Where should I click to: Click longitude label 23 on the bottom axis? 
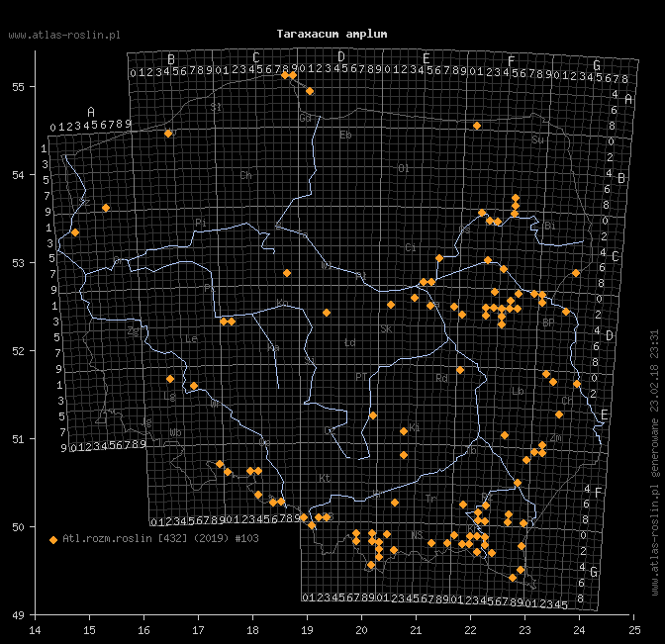coord(525,630)
